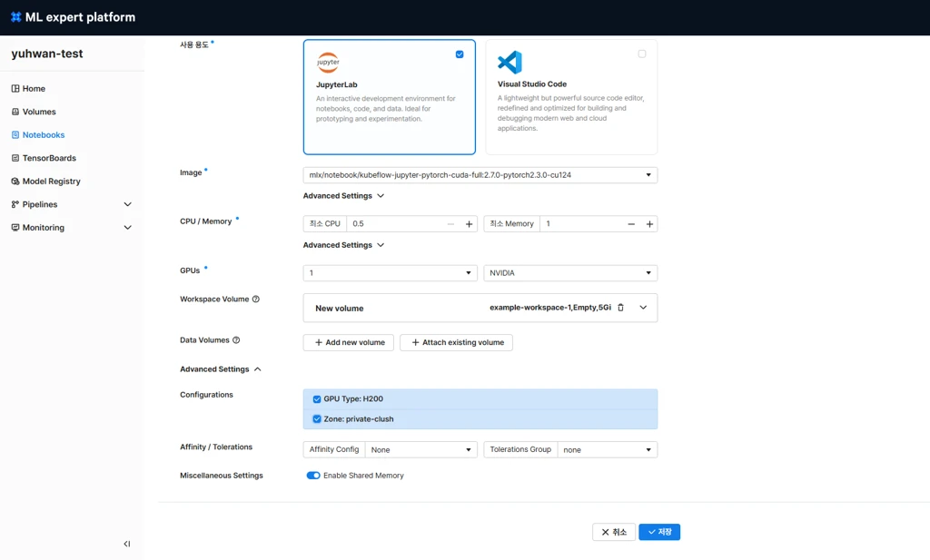This screenshot has height=560, width=930.
Task: Click the ML expert platform logo icon
Action: click(16, 17)
